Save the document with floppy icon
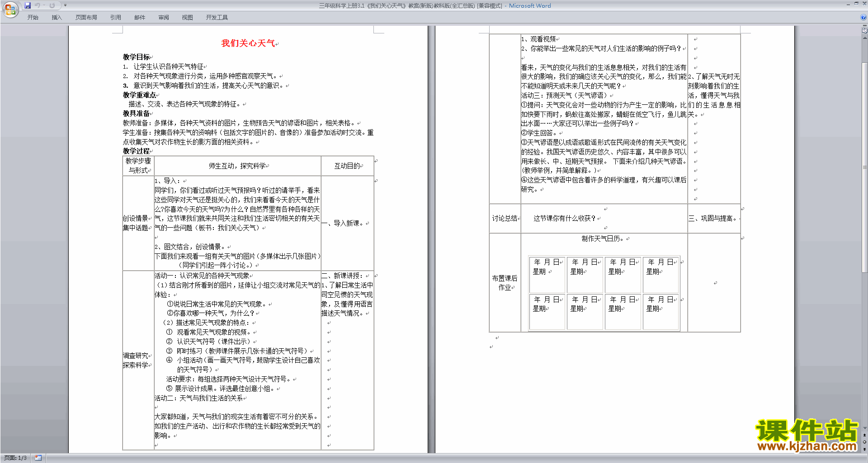 click(x=28, y=5)
